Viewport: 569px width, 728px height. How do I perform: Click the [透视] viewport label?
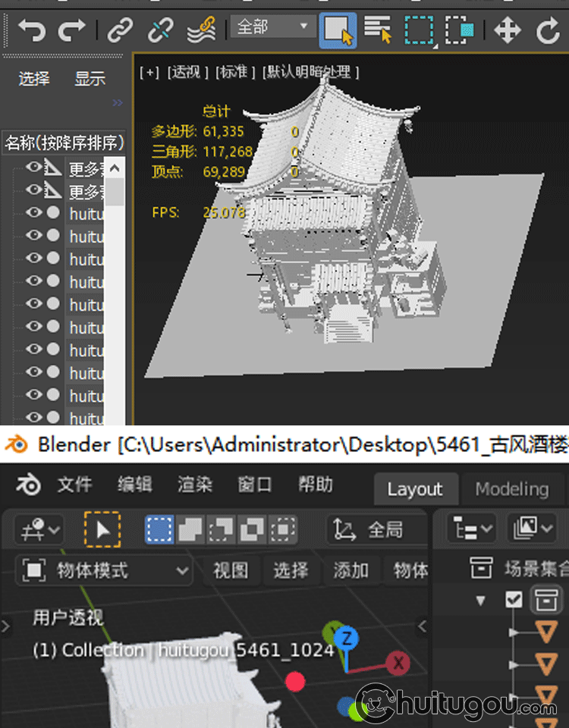pyautogui.click(x=187, y=72)
